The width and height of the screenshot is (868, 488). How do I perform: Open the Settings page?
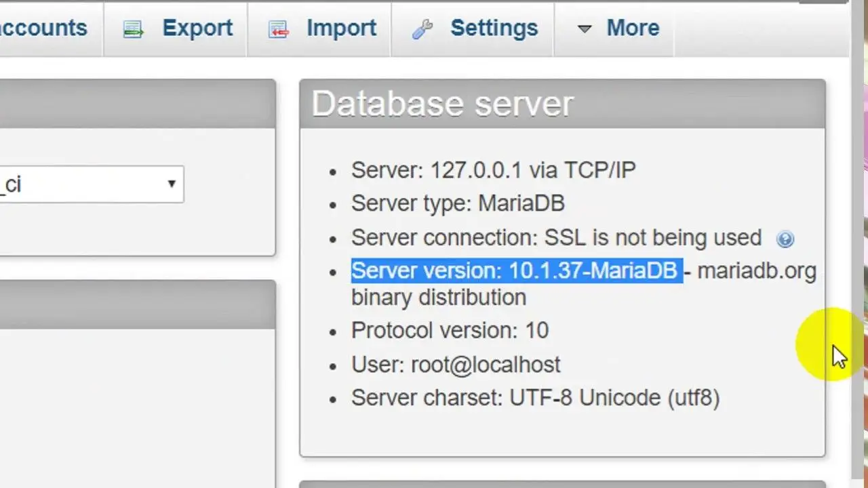coord(494,28)
